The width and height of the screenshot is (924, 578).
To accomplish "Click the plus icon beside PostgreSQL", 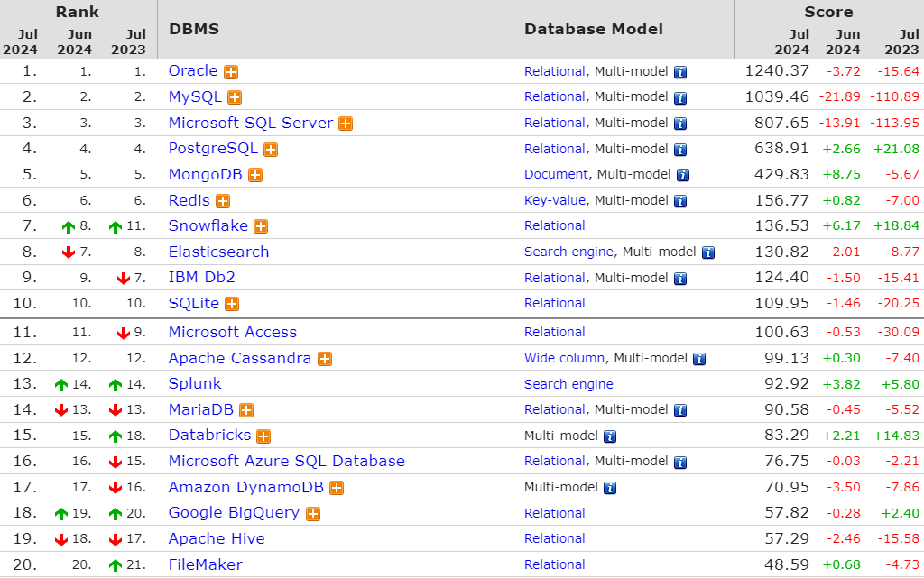I will (271, 150).
